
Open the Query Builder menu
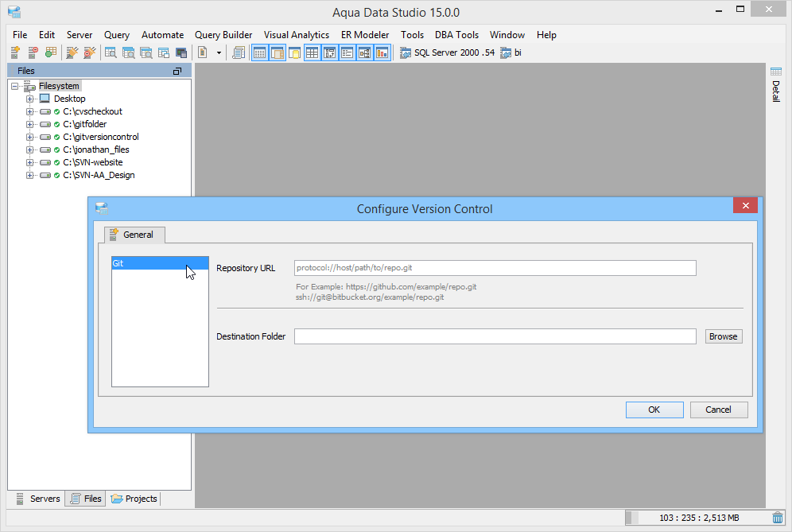(x=223, y=35)
